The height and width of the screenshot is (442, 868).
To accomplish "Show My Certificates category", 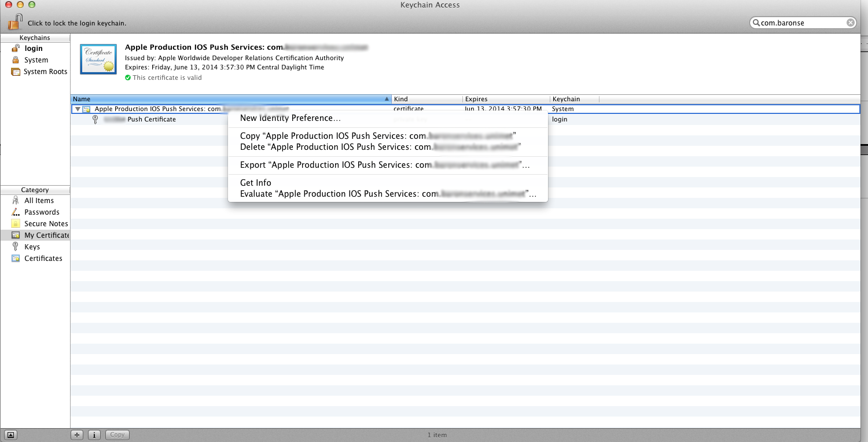I will tap(46, 235).
